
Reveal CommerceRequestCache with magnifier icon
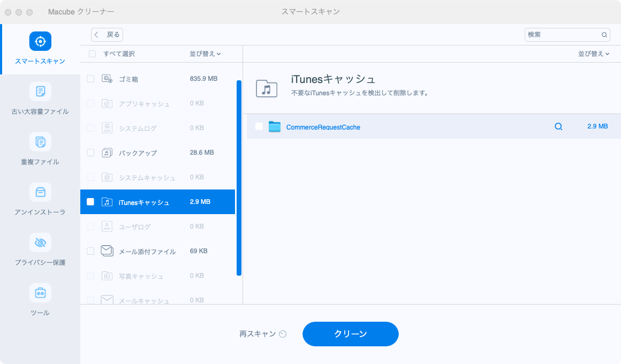pos(558,126)
